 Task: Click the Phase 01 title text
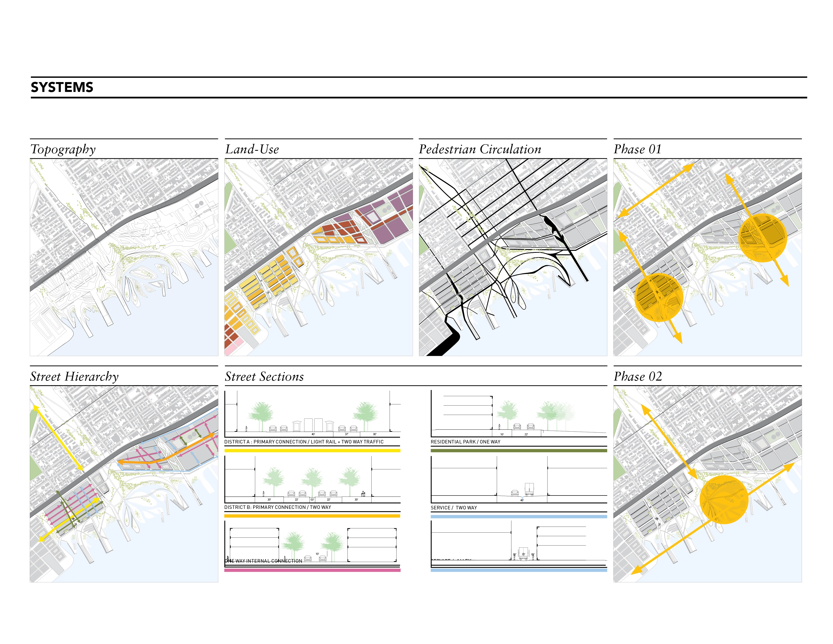[638, 149]
